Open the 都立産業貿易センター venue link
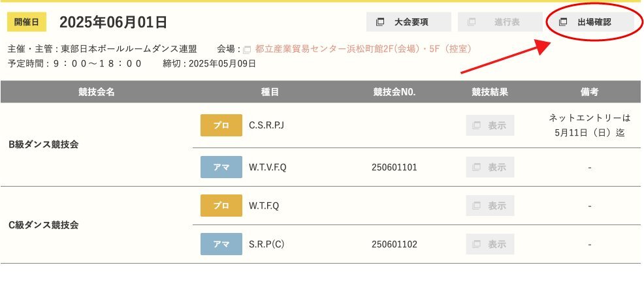Viewport: 644px width, 293px height. 363,49
